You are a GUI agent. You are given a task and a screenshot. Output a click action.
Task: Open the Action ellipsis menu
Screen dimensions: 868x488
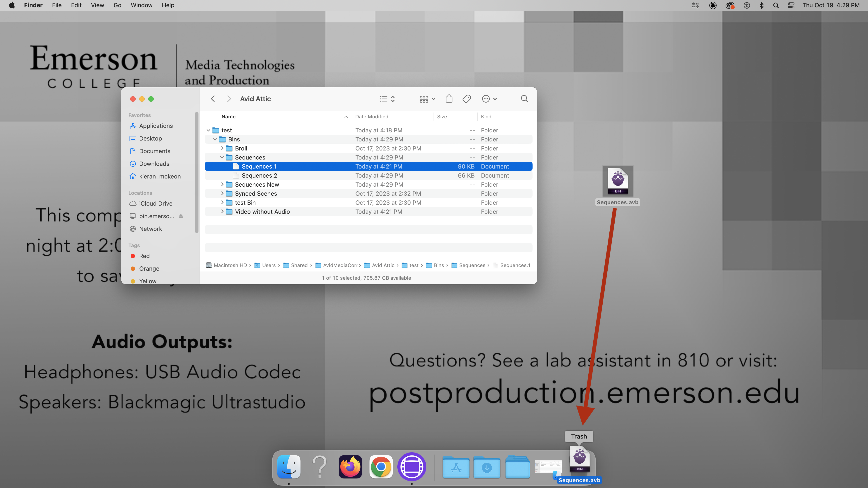(x=489, y=99)
